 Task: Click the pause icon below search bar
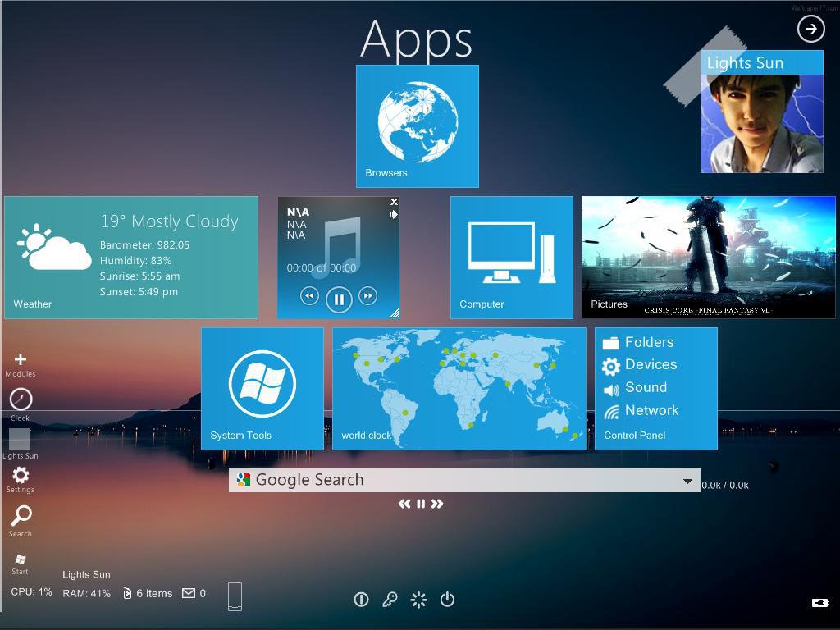421,504
